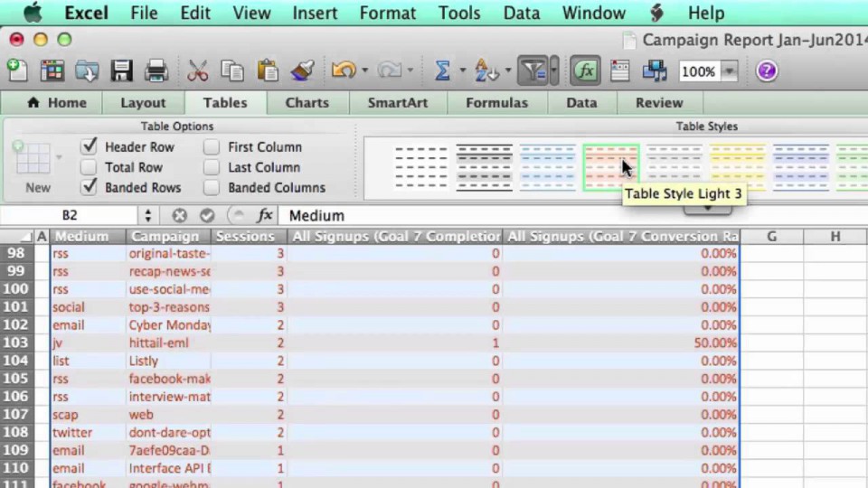Switch to the Layout ribbon tab

143,102
